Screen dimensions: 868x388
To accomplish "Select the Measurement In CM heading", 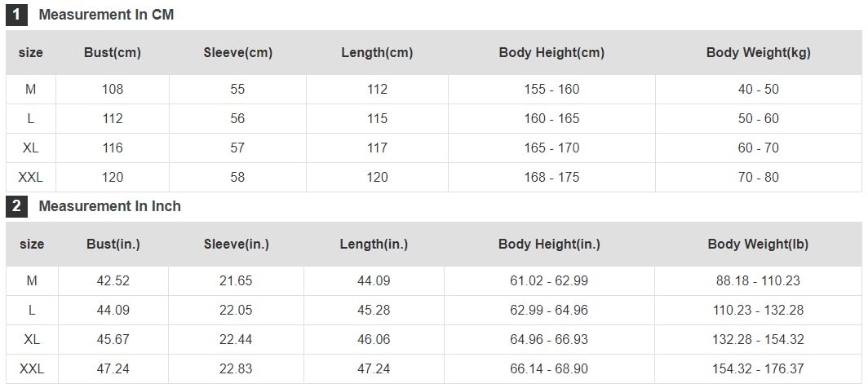I will [106, 15].
